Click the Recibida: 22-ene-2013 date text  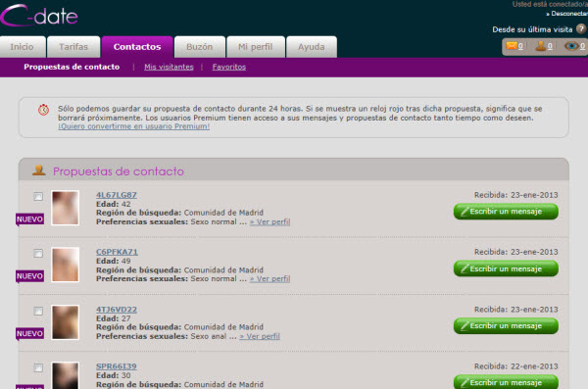pyautogui.click(x=516, y=366)
